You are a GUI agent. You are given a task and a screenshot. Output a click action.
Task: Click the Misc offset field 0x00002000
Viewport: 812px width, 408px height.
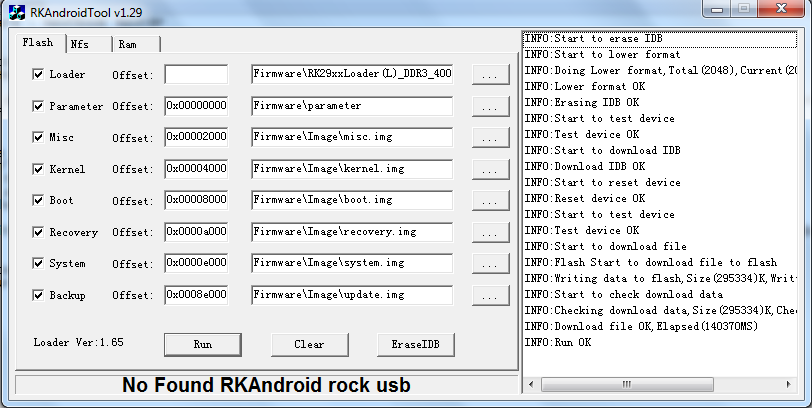[x=196, y=137]
